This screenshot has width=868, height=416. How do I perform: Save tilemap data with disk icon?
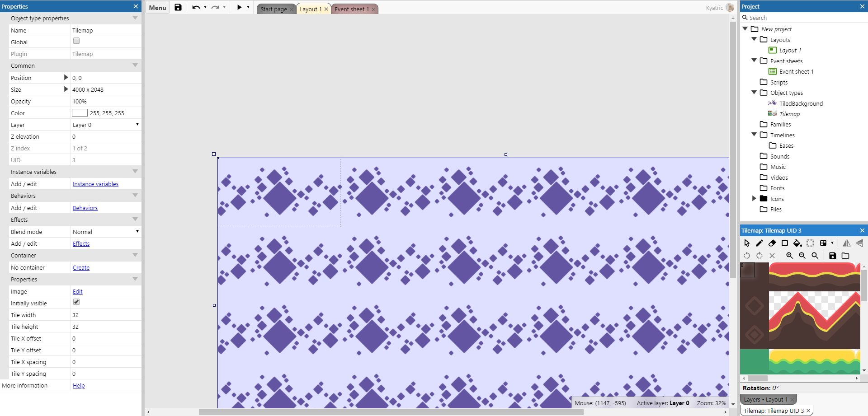pyautogui.click(x=833, y=256)
